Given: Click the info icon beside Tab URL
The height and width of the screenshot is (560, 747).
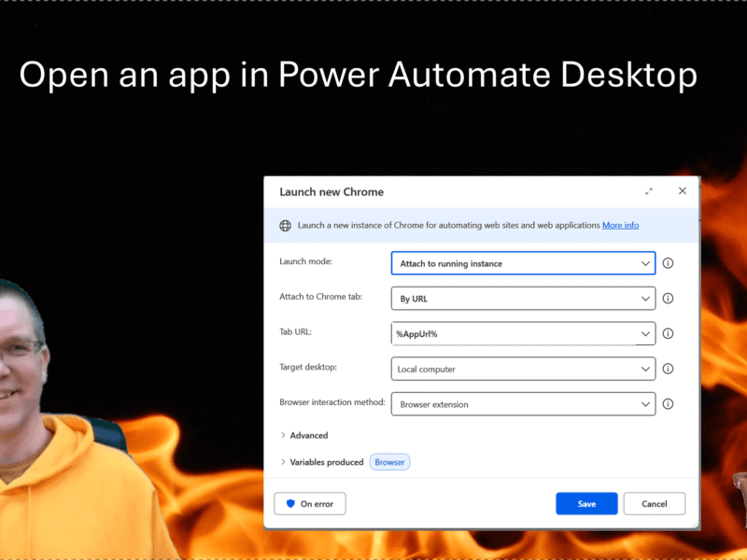Looking at the screenshot, I should [668, 333].
